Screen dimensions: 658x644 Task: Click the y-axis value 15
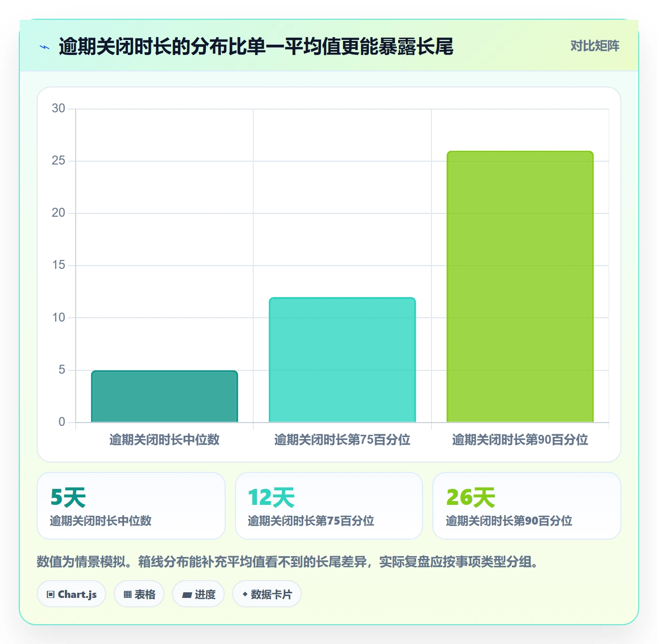point(58,265)
